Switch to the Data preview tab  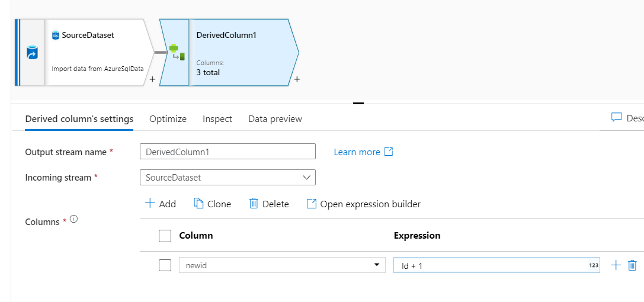[x=275, y=119]
